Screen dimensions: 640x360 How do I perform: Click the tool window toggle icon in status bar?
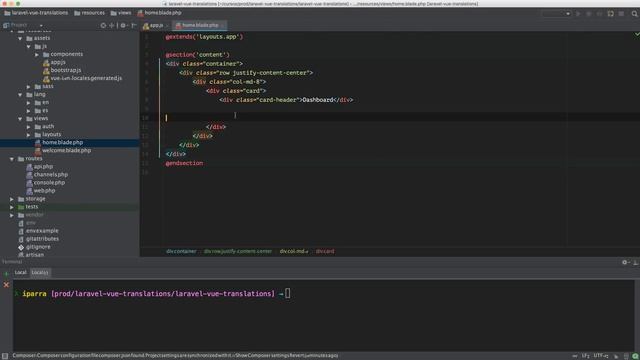coord(5,356)
